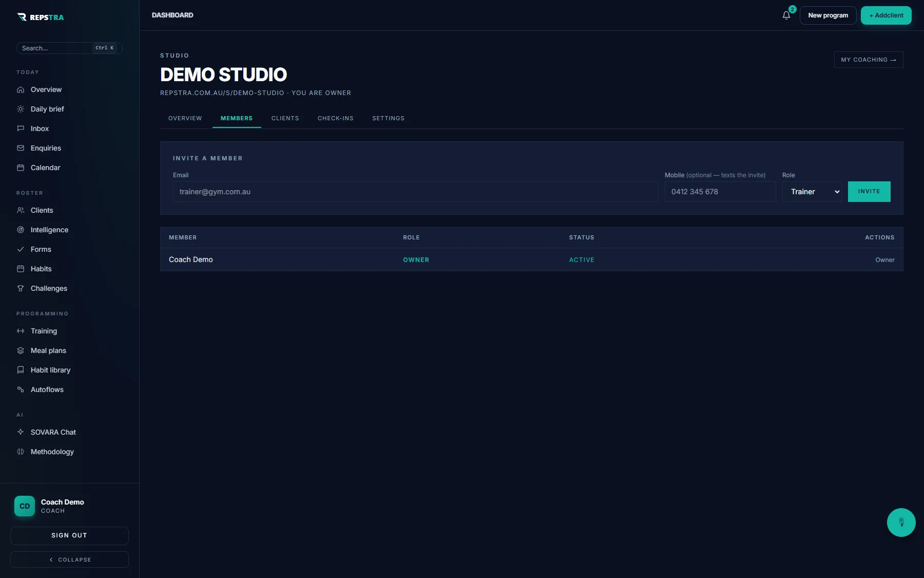Open Daily brief from sidebar

coord(47,109)
